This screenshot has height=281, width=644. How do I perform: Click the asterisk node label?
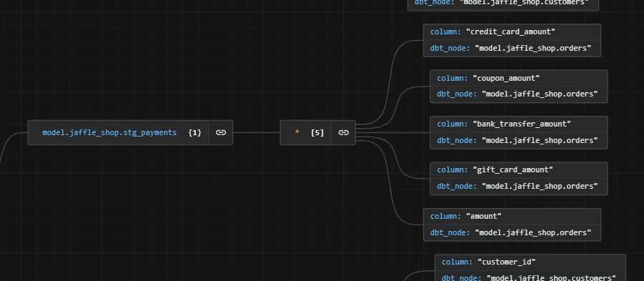[x=297, y=132]
